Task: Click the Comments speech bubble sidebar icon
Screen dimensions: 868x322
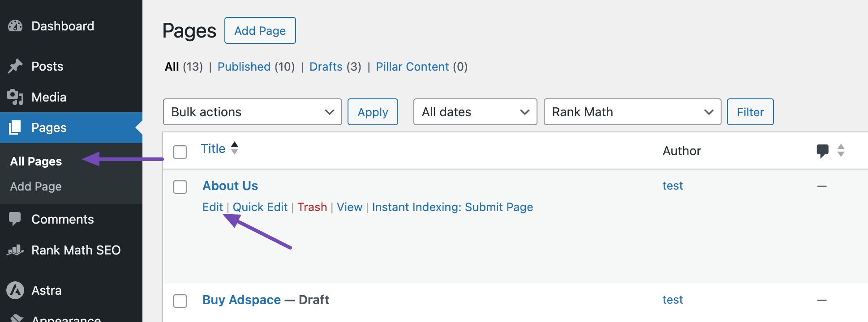Action: pyautogui.click(x=15, y=219)
